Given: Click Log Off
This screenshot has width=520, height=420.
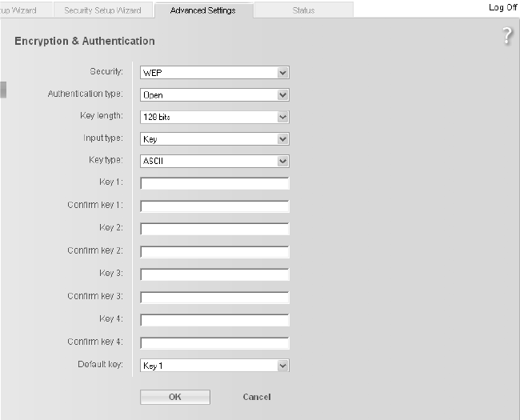Looking at the screenshot, I should (502, 7).
